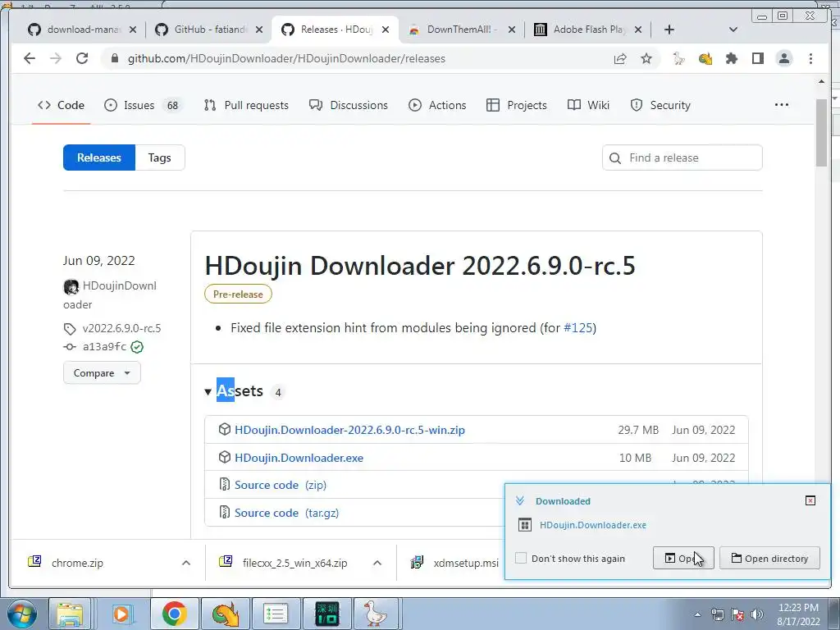Close the Adobe Flash Player tab
The height and width of the screenshot is (630, 840).
point(638,30)
